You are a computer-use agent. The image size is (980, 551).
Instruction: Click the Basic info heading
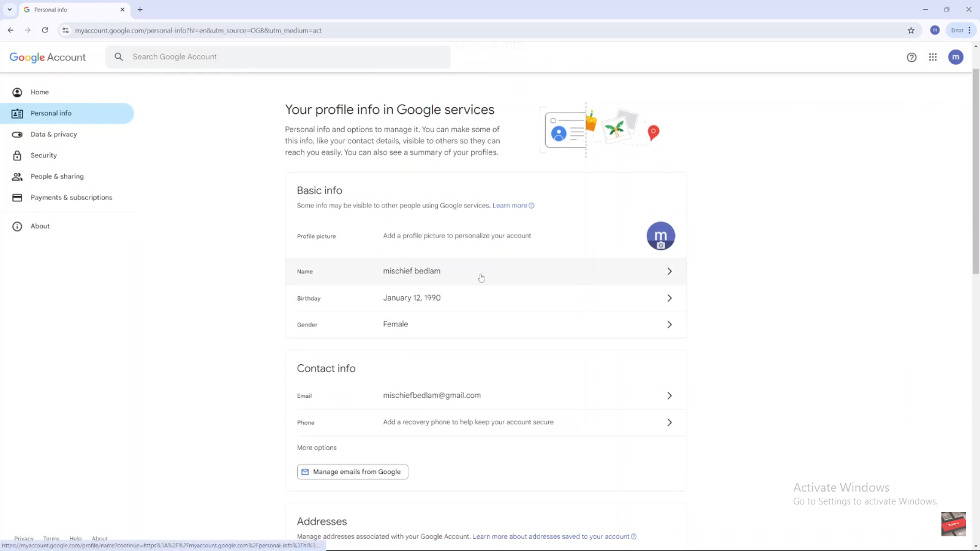click(320, 190)
